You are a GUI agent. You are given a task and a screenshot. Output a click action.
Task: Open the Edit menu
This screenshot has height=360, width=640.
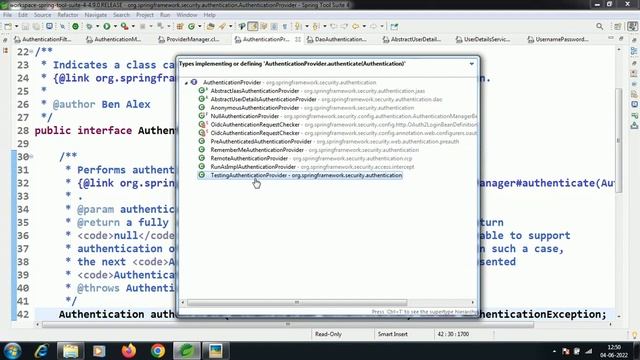(x=23, y=15)
